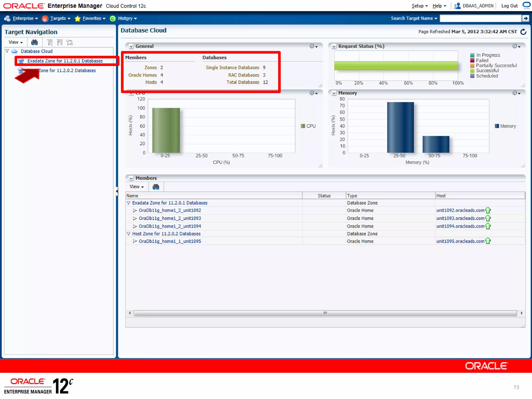Click the Log Out link
This screenshot has height=399, width=532.
pyautogui.click(x=509, y=6)
